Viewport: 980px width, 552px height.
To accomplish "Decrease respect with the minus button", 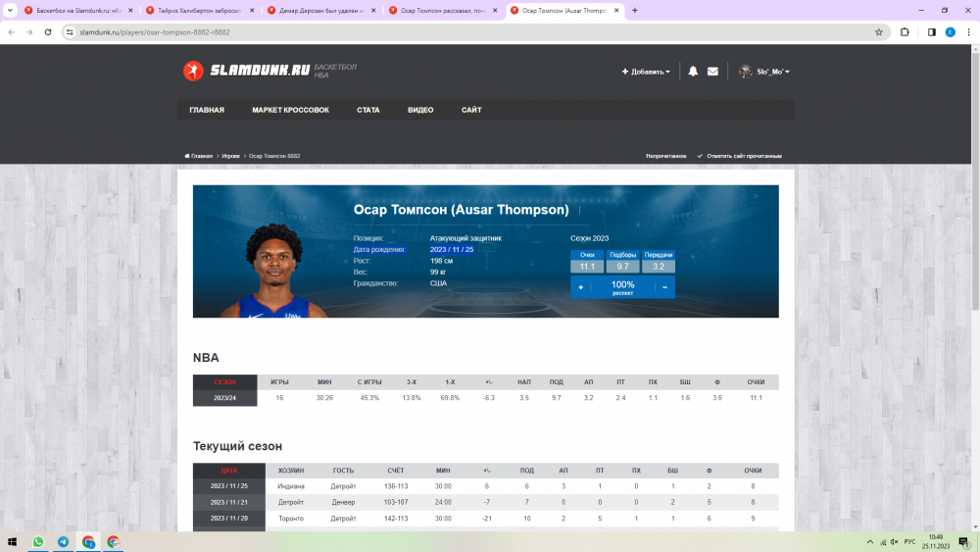I will click(664, 287).
